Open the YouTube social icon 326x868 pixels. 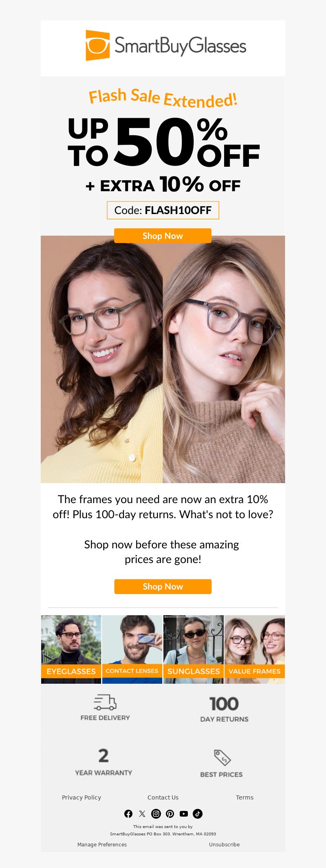coord(184,814)
